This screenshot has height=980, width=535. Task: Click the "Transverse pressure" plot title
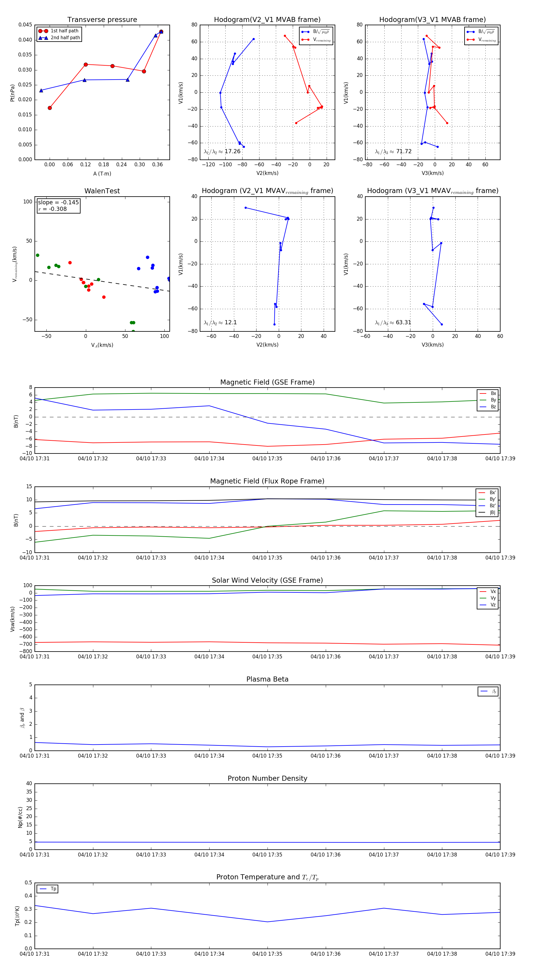pyautogui.click(x=102, y=20)
